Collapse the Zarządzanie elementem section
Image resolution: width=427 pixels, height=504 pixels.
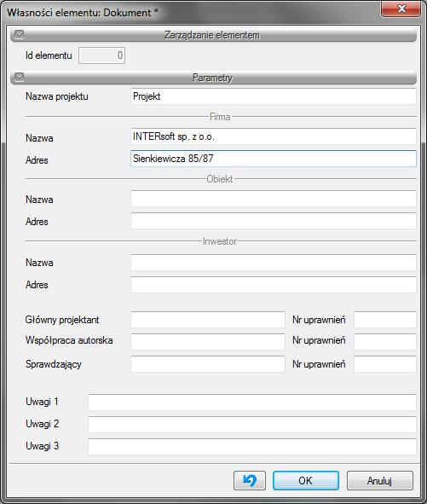[x=20, y=34]
